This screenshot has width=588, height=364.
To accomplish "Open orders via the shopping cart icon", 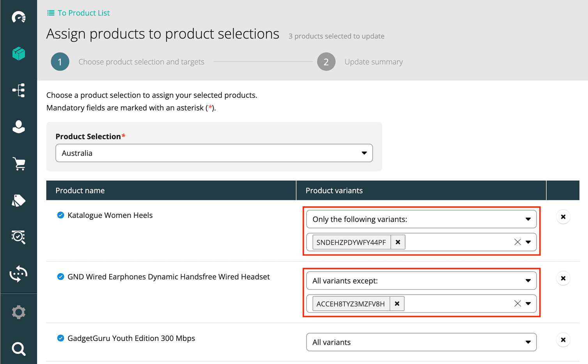I will click(18, 164).
